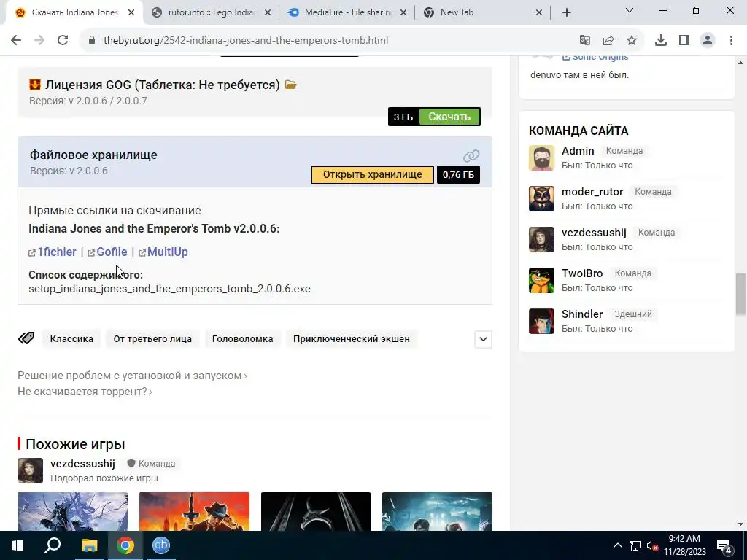Bookmark this page with the star icon
Image resolution: width=747 pixels, height=560 pixels.
click(632, 41)
